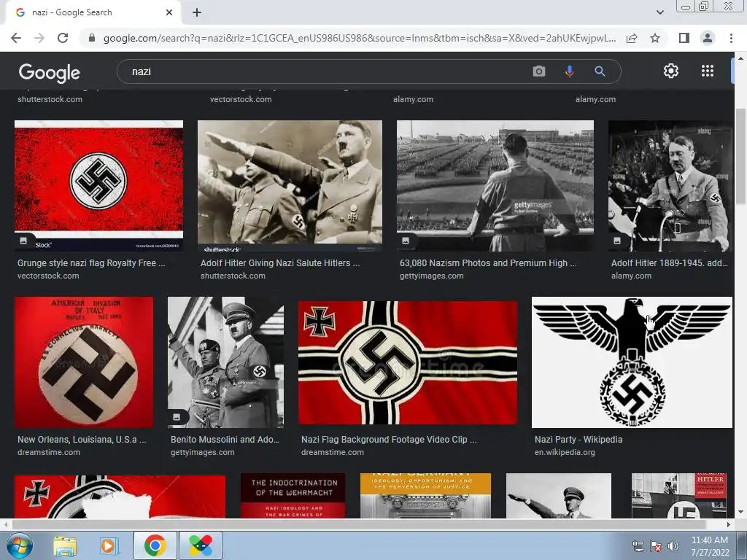Viewport: 747px width, 560px height.
Task: Open the Chrome three-dot menu
Action: point(731,38)
